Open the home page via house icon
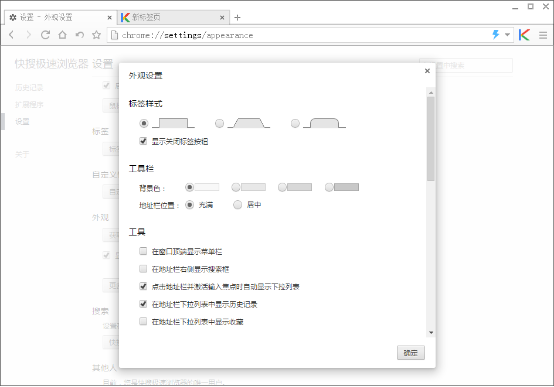The width and height of the screenshot is (554, 387). pyautogui.click(x=63, y=35)
